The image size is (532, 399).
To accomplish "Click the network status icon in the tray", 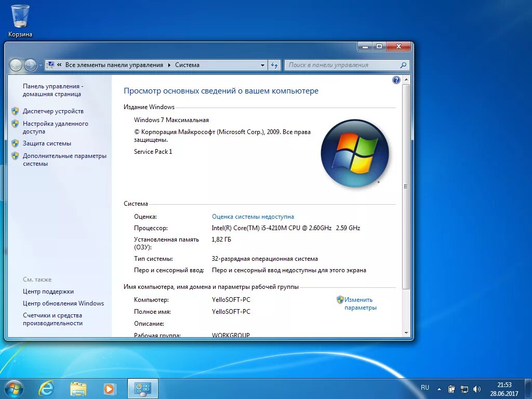I will 464,389.
